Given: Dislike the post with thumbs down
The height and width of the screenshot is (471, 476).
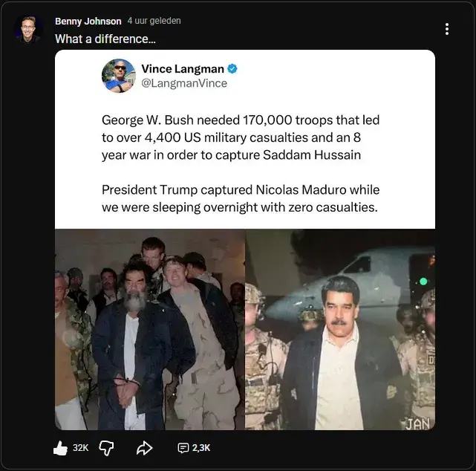Looking at the screenshot, I should (107, 447).
